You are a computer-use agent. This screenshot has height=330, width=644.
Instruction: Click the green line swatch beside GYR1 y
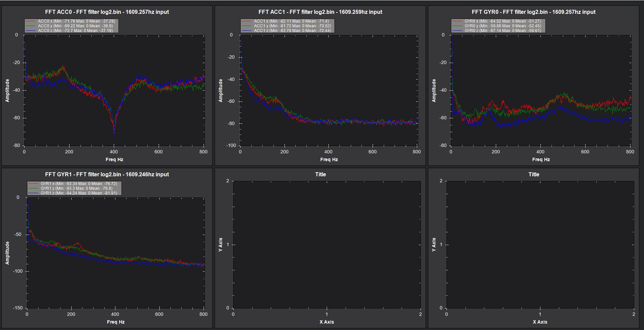(x=33, y=189)
